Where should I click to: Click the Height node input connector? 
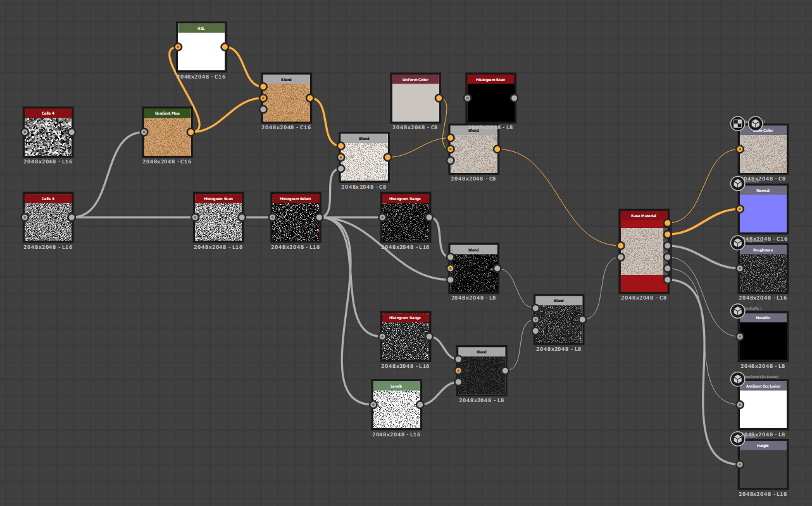pyautogui.click(x=740, y=464)
